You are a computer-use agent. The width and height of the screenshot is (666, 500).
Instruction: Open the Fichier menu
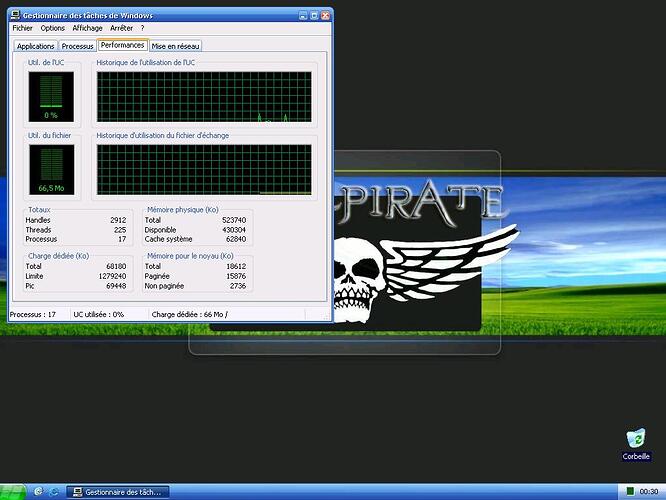(x=22, y=28)
